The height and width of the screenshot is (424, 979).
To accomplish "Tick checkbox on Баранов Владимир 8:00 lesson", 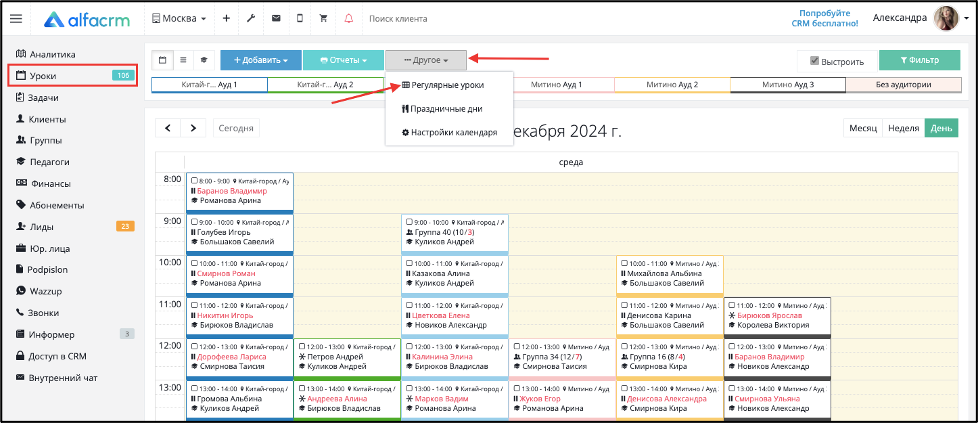I will click(194, 181).
